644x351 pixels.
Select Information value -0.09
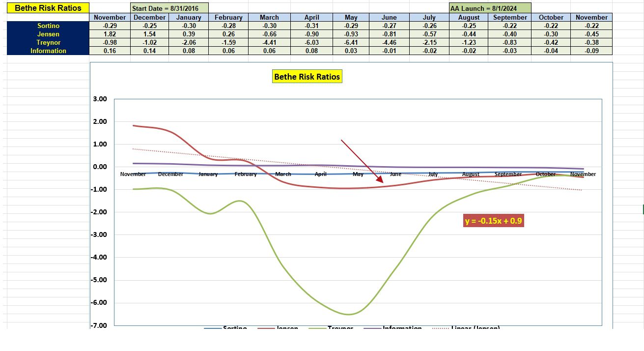(x=591, y=51)
